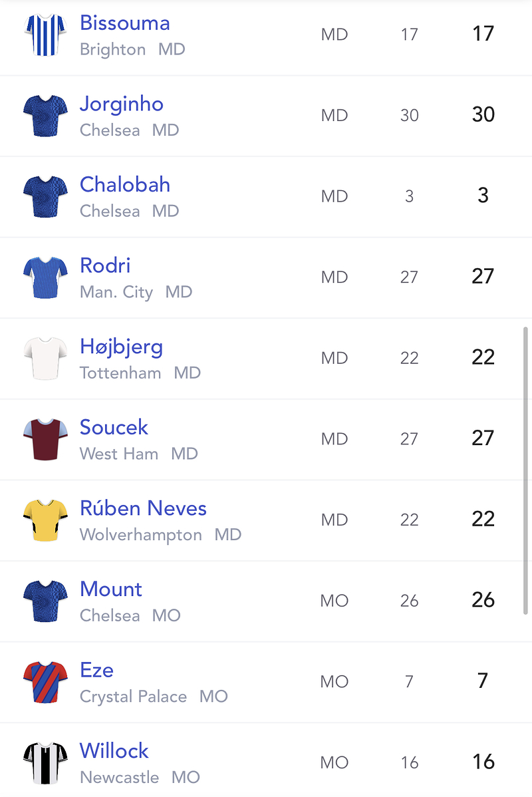The image size is (532, 797).
Task: Open the Højbjerg player name link
Action: 122,347
